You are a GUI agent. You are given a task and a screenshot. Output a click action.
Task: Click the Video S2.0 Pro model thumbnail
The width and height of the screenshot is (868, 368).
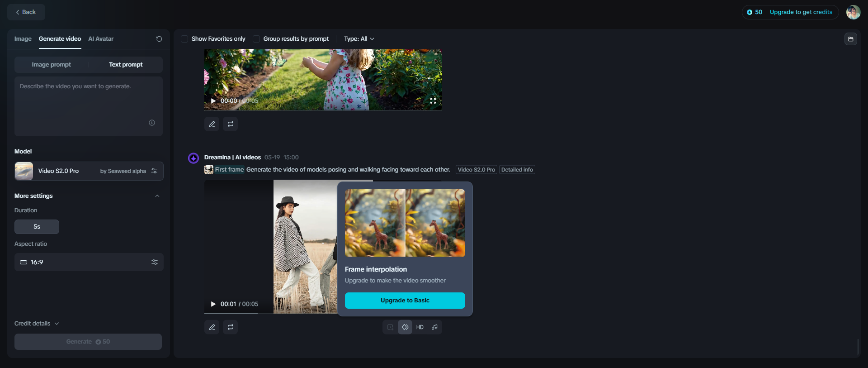tap(24, 171)
